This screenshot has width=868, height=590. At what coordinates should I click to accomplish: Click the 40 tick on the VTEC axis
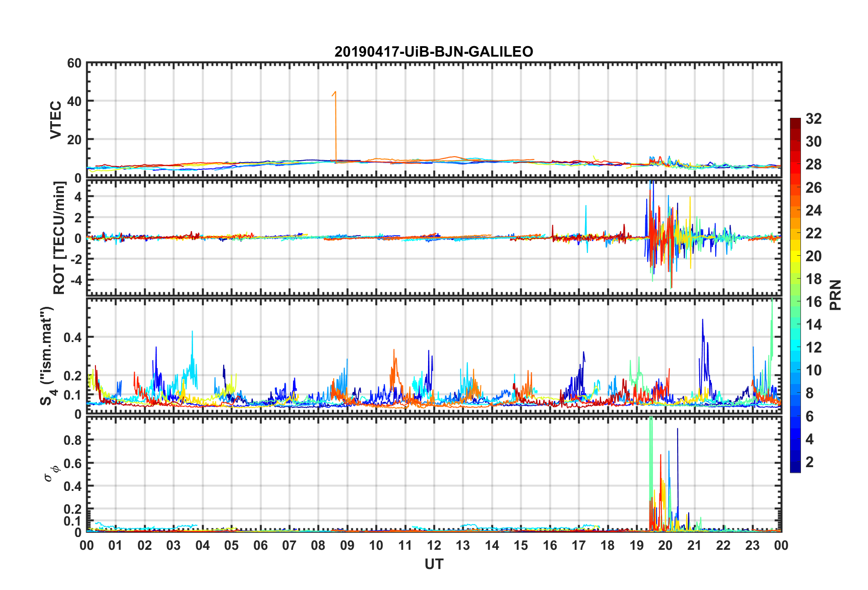(74, 101)
